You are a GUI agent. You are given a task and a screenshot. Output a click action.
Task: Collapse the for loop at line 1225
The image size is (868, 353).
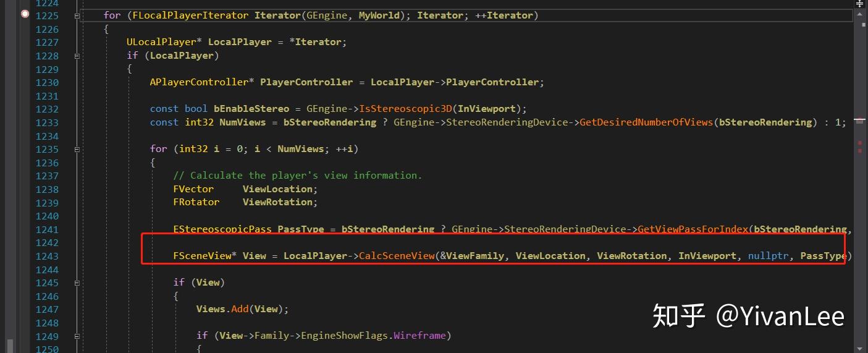tap(77, 16)
